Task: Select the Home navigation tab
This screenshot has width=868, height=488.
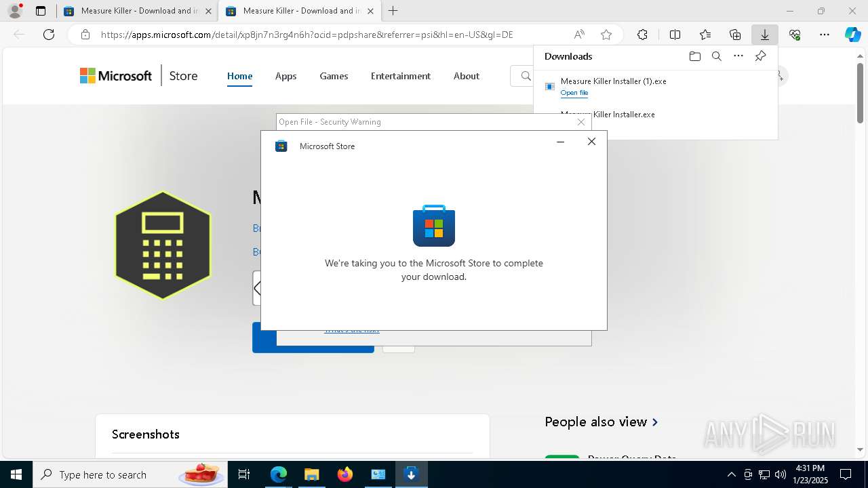Action: pos(239,76)
